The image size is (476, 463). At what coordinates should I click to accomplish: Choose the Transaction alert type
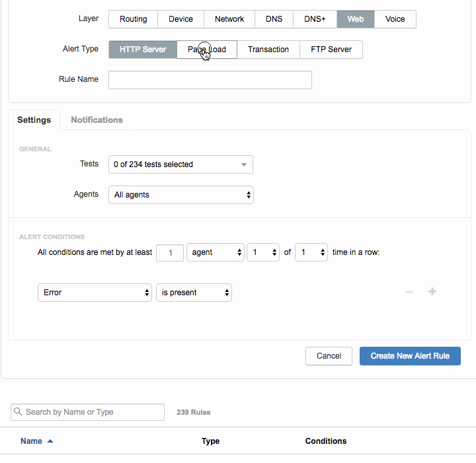click(268, 50)
